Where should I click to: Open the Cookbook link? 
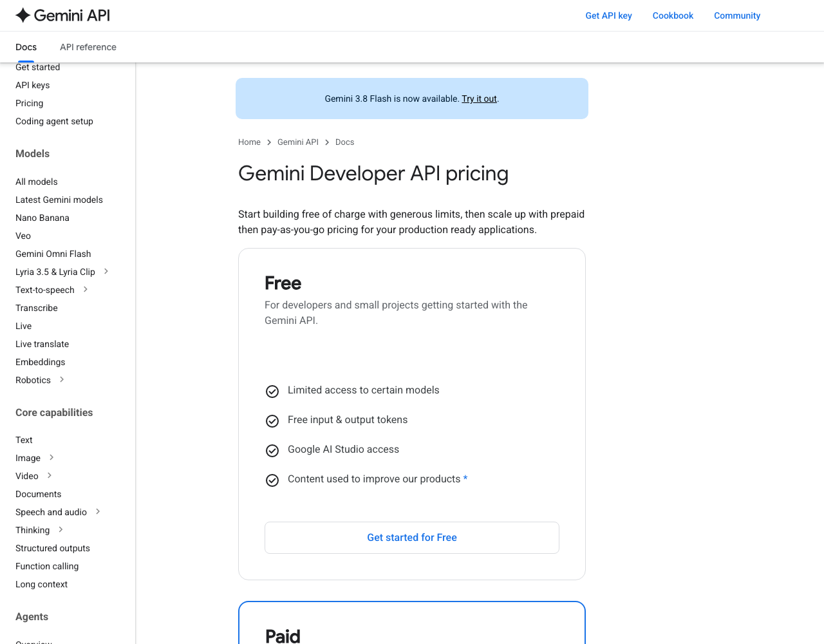click(673, 15)
